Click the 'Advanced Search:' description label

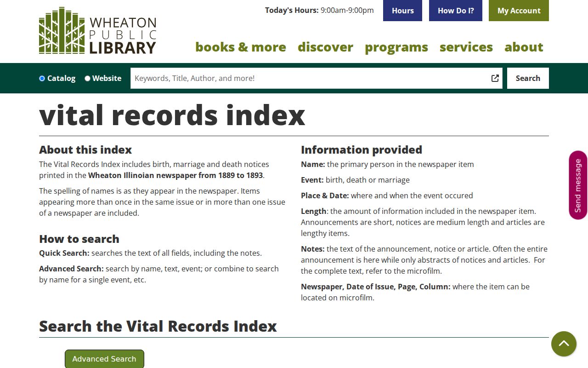click(x=71, y=269)
